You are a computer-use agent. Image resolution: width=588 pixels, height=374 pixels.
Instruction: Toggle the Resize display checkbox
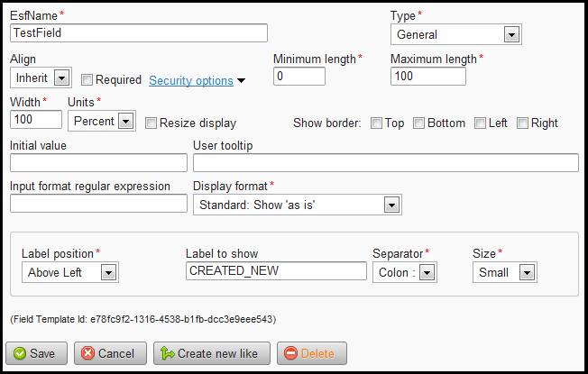tap(151, 123)
